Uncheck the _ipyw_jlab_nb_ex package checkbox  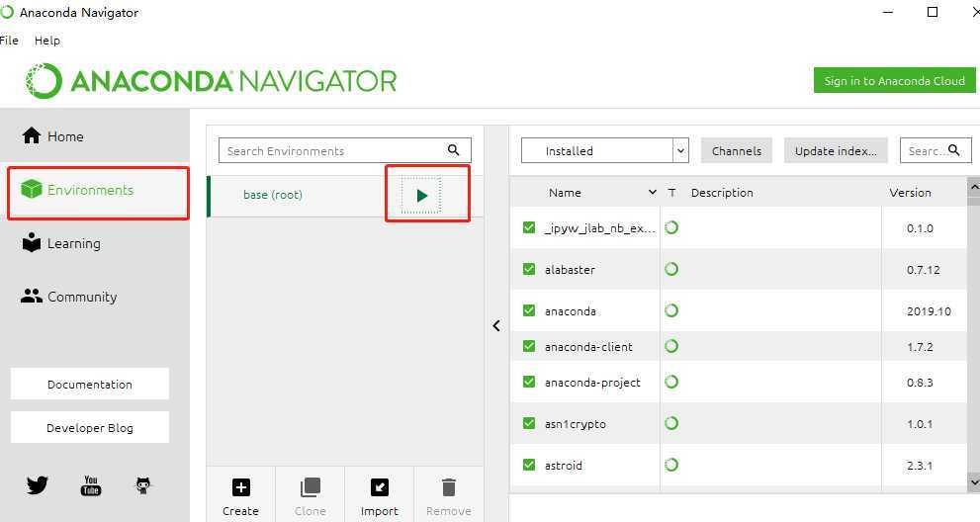[x=529, y=227]
